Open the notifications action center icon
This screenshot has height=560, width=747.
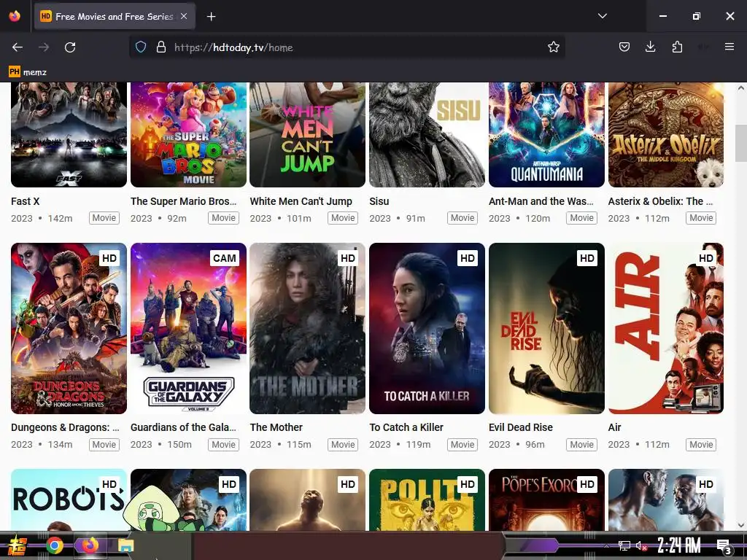coord(724,546)
